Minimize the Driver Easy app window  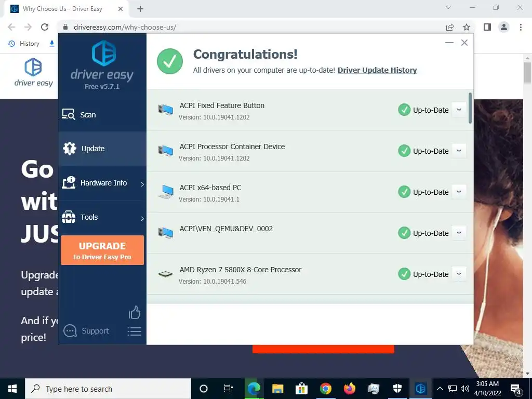(449, 43)
